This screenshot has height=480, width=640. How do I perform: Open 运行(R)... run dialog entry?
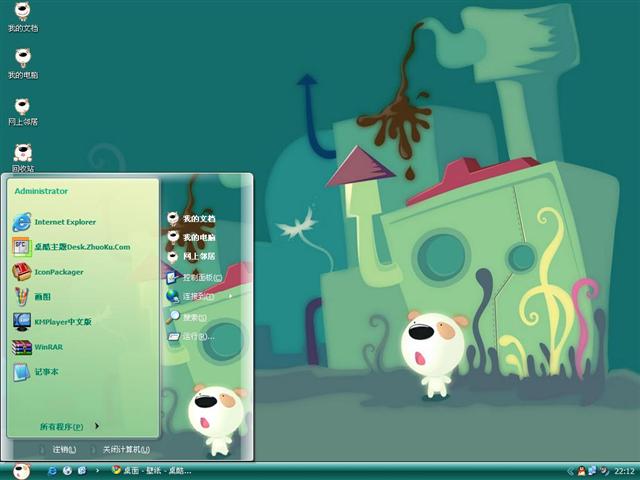191,336
